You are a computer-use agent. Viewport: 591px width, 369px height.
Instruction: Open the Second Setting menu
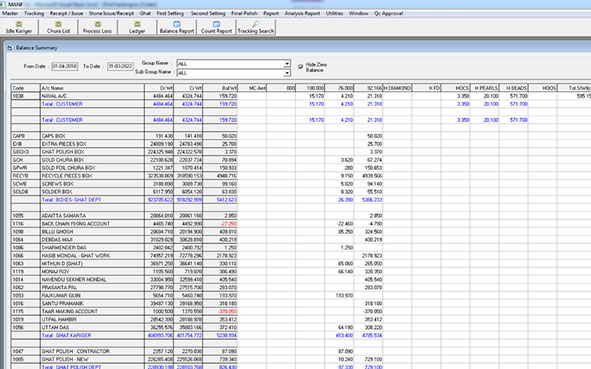pyautogui.click(x=208, y=13)
